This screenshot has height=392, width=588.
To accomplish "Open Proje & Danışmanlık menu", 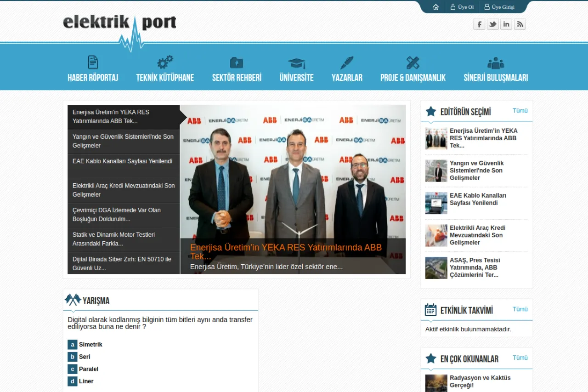I will pyautogui.click(x=413, y=78).
